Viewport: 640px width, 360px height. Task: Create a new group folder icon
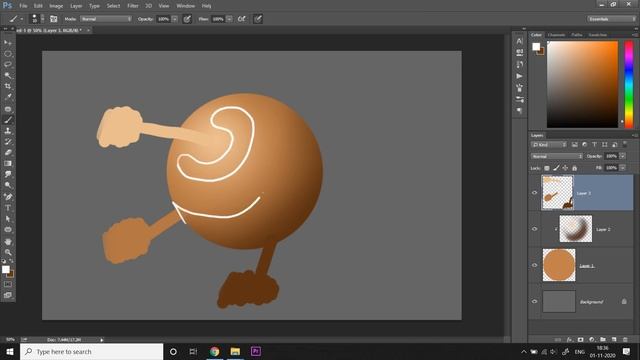(603, 340)
